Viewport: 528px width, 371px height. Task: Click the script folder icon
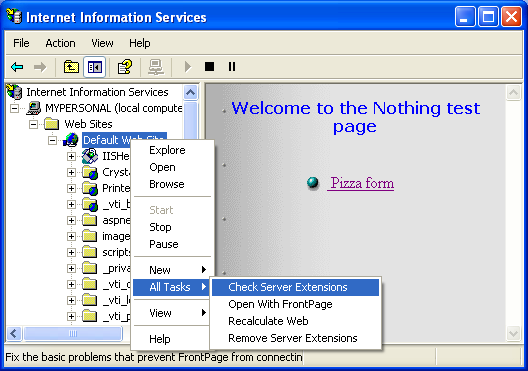(90, 252)
